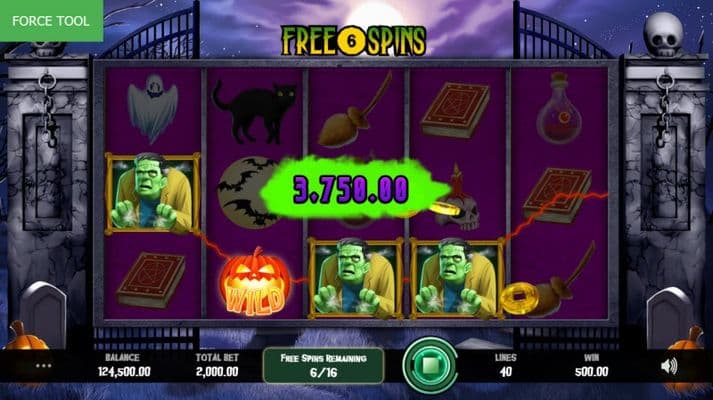Screen dimensions: 713x400
Task: Stop the spin with the green button
Action: point(430,365)
